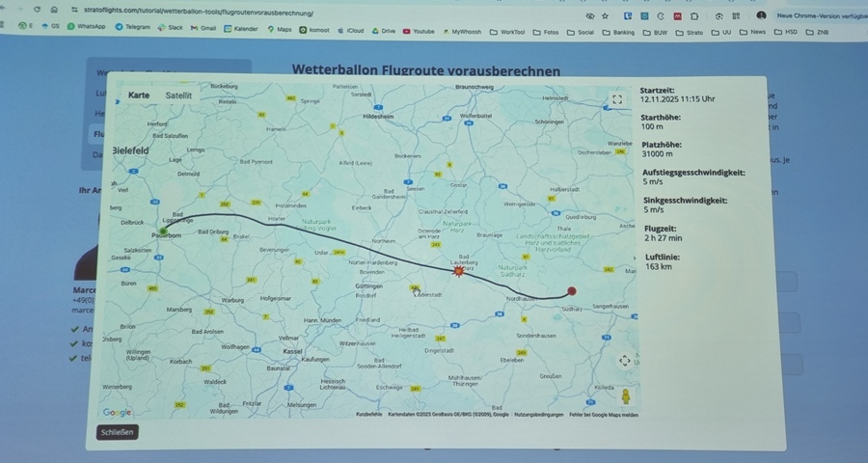Bookmark this page with the star icon
The height and width of the screenshot is (463, 868).
pos(605,15)
